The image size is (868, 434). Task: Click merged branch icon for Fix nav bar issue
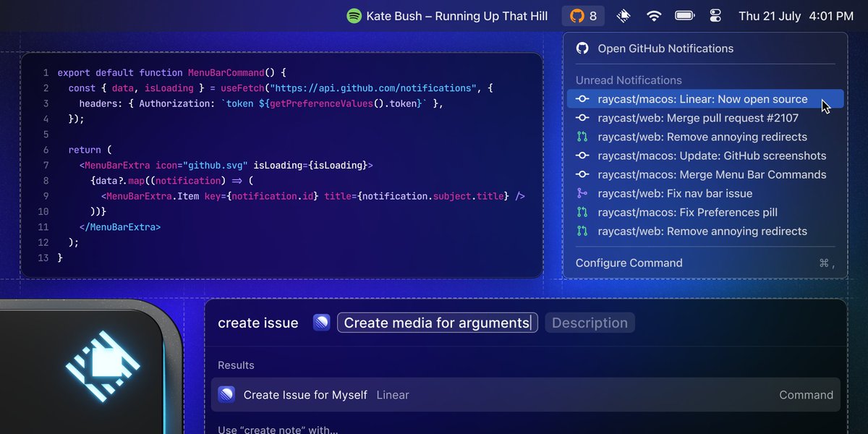[582, 193]
